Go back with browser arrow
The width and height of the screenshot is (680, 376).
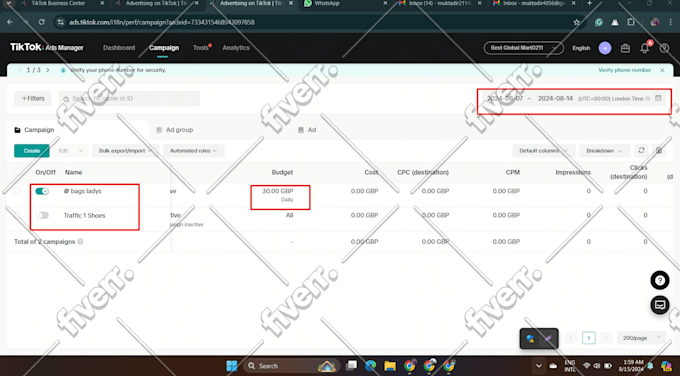coord(10,22)
